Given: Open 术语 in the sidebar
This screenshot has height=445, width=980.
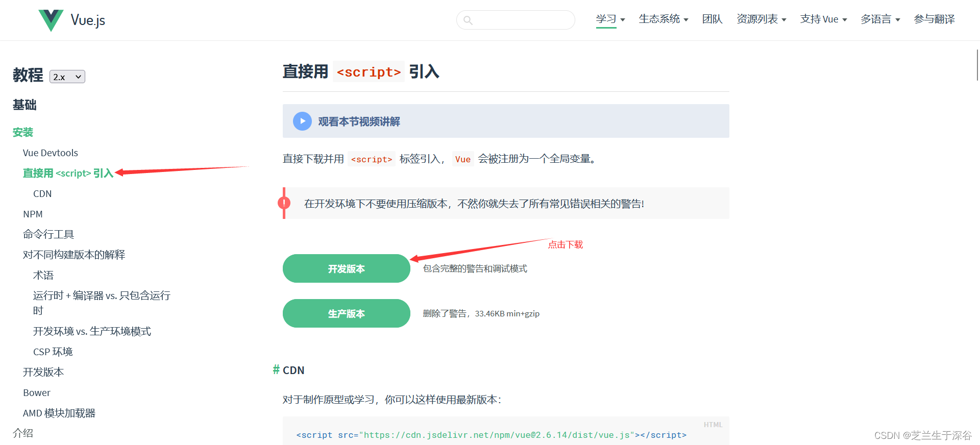Looking at the screenshot, I should pos(43,275).
